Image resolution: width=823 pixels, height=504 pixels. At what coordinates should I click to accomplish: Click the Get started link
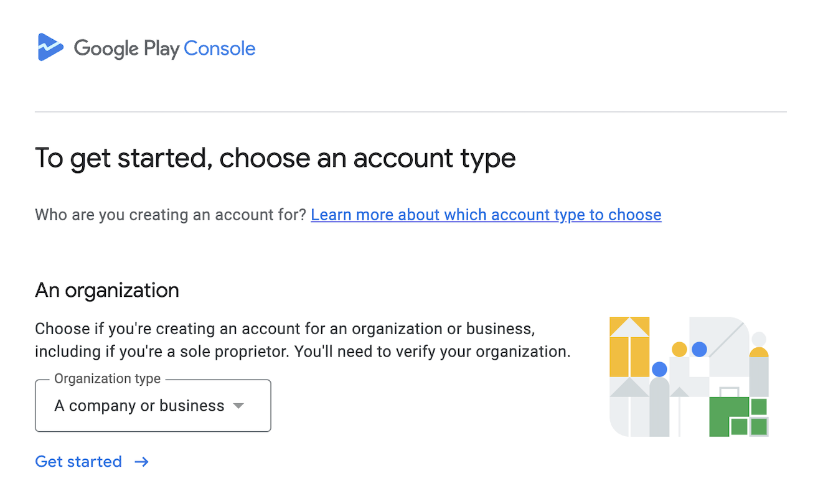pyautogui.click(x=92, y=462)
